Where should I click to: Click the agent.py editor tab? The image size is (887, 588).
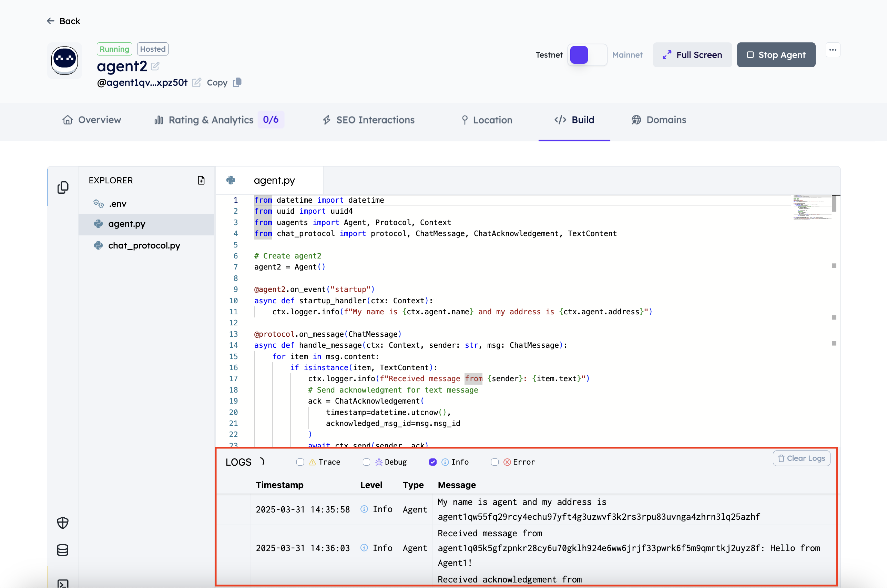pyautogui.click(x=269, y=180)
